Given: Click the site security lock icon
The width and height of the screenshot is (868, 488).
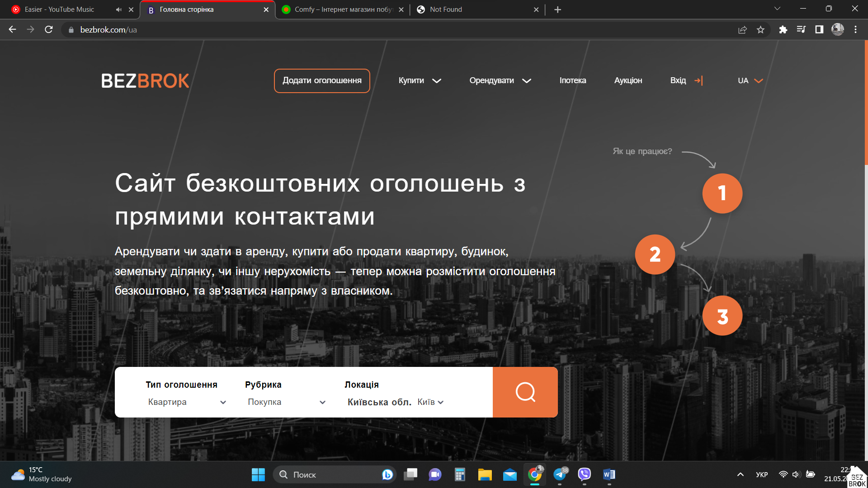Looking at the screenshot, I should [x=71, y=30].
